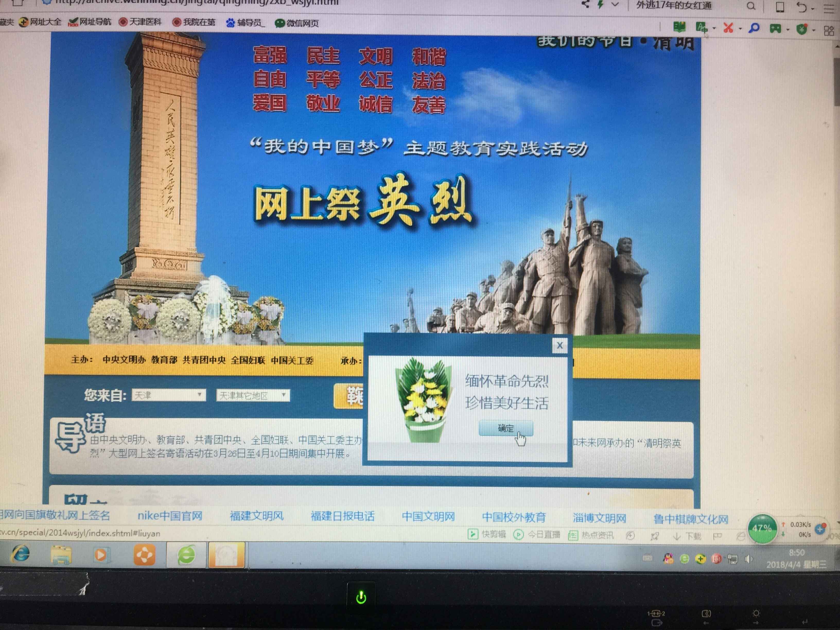Open File Explorer folder from taskbar
840x630 pixels.
coord(61,555)
